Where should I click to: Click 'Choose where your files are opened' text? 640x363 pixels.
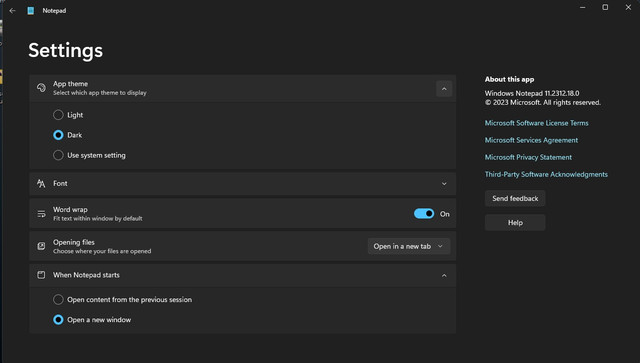102,251
